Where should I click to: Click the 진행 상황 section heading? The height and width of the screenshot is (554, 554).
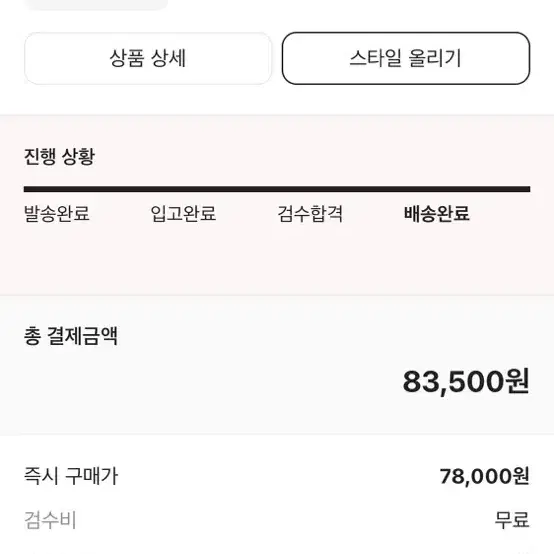pyautogui.click(x=59, y=157)
